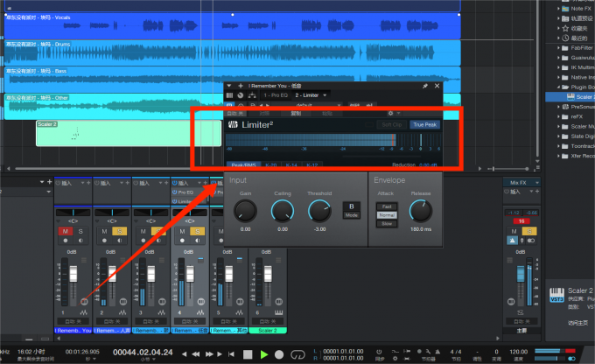Click the B Mode button in Limiter
Viewport: 595px width, 364px height.
352,210
